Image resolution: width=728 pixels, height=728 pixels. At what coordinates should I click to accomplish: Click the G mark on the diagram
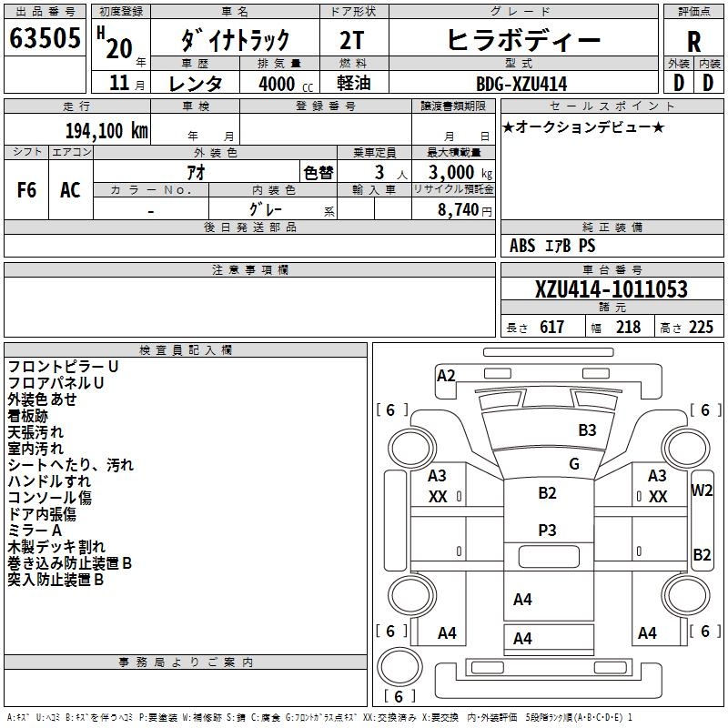tap(574, 464)
